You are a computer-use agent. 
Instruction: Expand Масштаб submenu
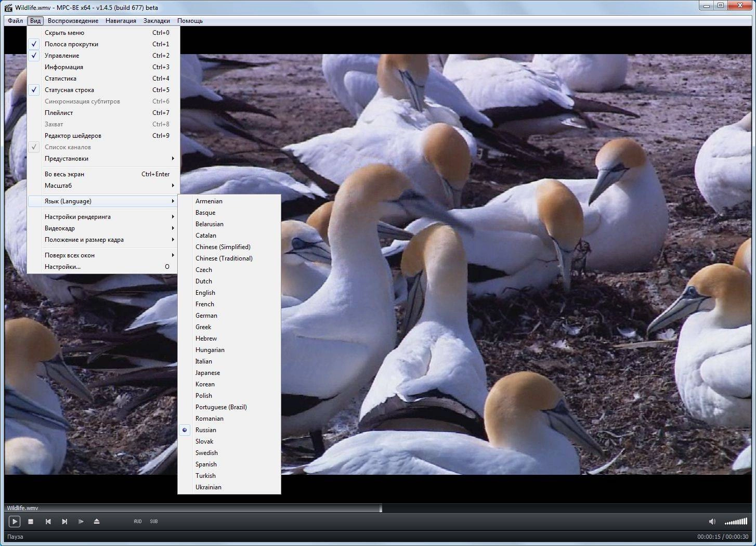point(103,186)
